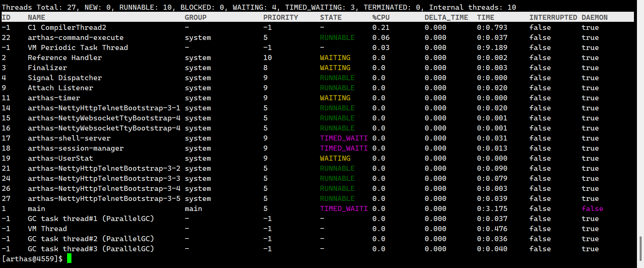
Task: Click the PRIORITY column header
Action: click(280, 17)
